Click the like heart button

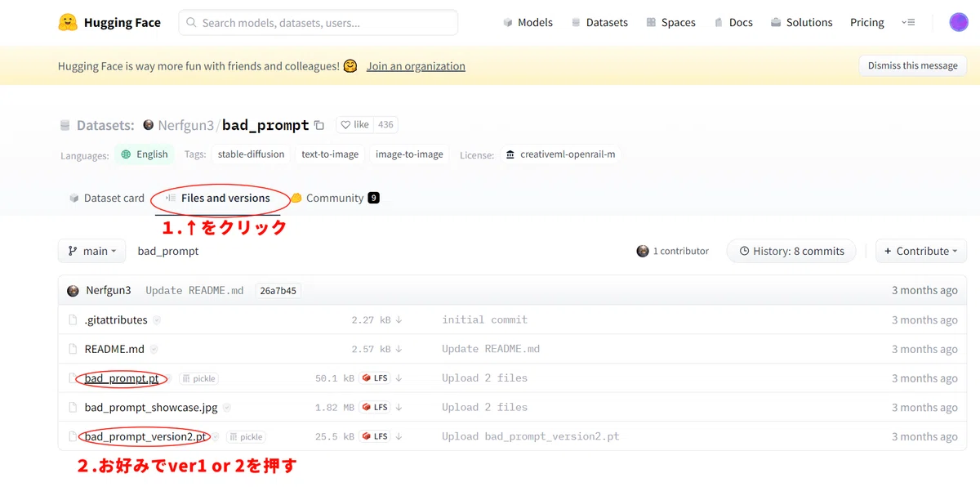coord(354,125)
